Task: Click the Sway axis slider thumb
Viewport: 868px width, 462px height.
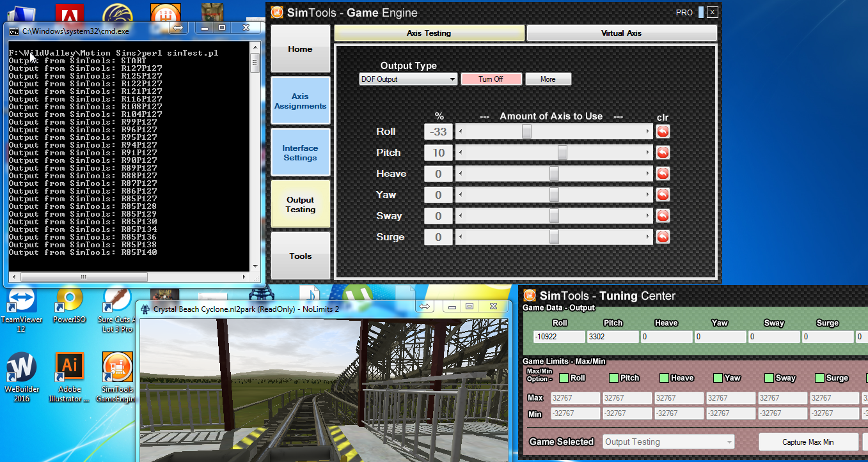Action: [554, 216]
